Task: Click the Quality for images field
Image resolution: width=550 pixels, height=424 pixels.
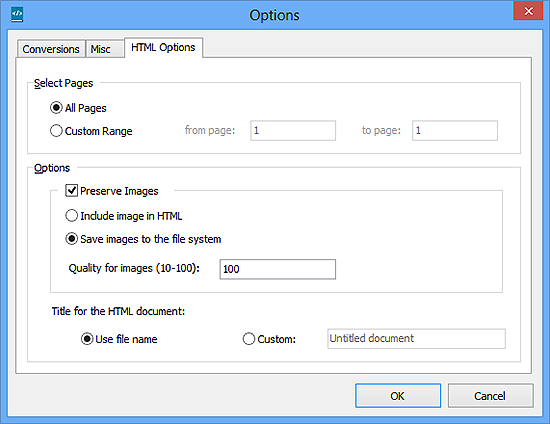Action: click(277, 269)
